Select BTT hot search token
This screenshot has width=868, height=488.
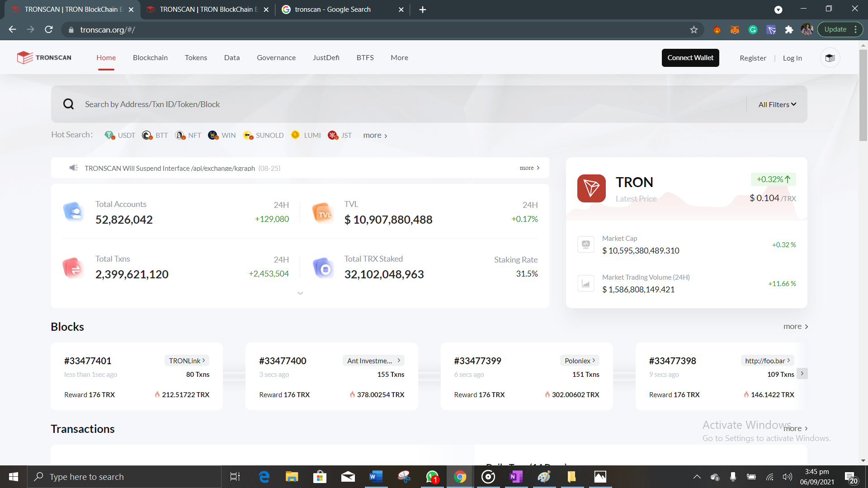tap(155, 135)
